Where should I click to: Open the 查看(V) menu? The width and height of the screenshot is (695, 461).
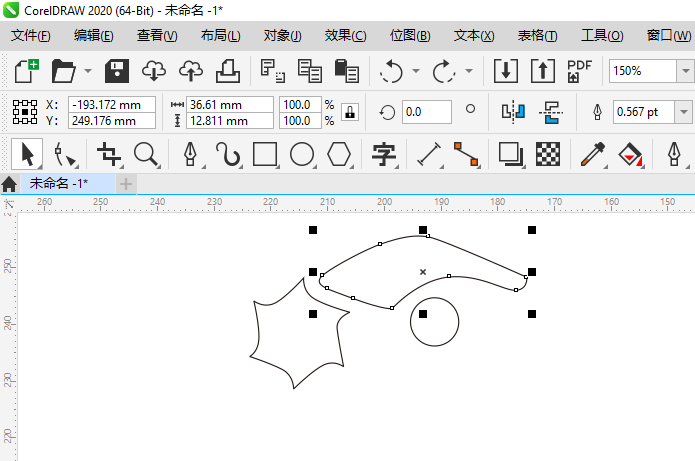click(157, 35)
